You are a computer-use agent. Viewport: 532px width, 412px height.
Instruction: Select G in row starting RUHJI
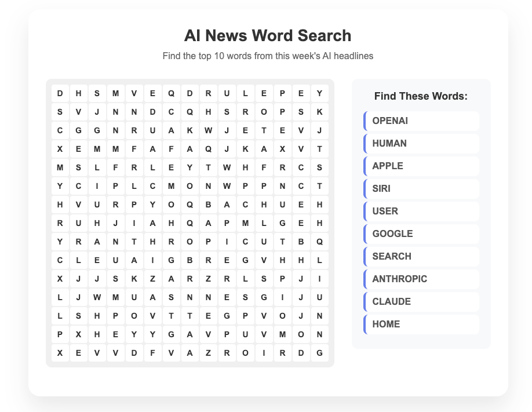pyautogui.click(x=282, y=223)
